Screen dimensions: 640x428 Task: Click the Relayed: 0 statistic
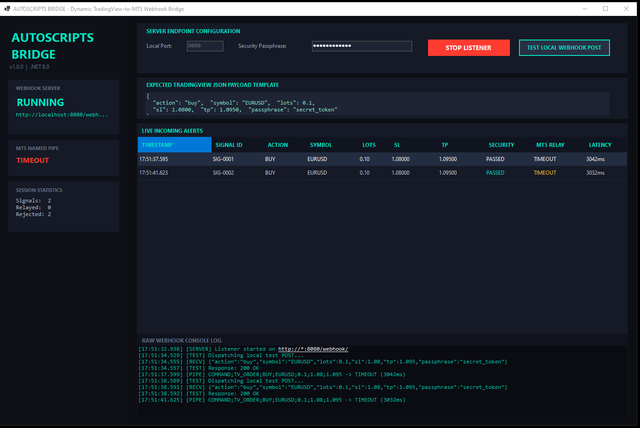33,208
